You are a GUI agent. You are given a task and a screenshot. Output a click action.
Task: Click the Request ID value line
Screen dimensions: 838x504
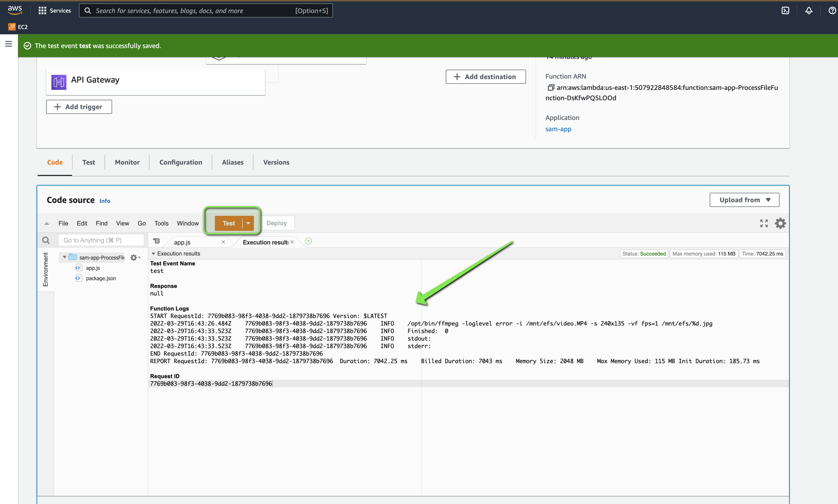(211, 384)
